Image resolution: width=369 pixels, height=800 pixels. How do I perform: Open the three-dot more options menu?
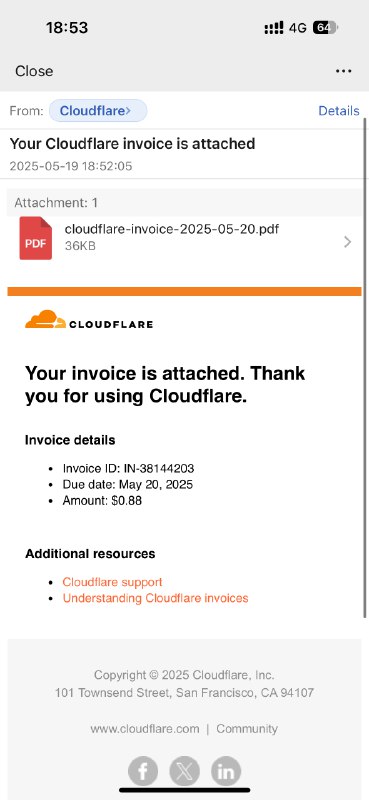pyautogui.click(x=343, y=71)
